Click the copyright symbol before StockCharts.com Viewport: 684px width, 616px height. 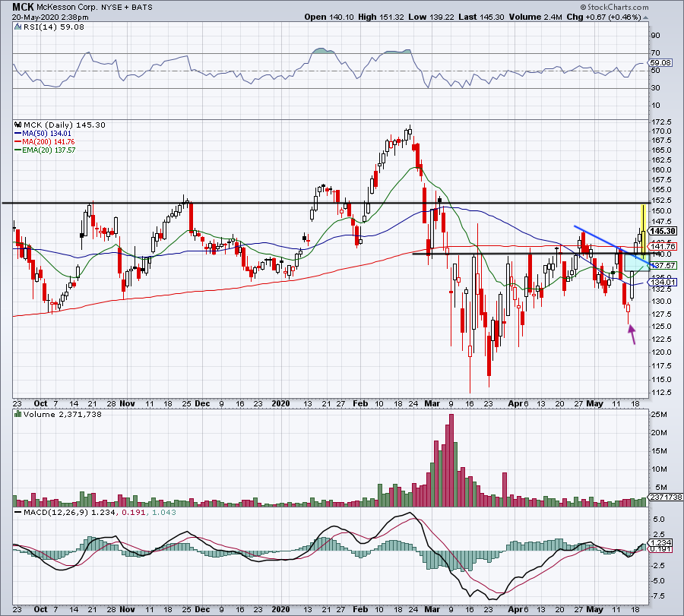pyautogui.click(x=583, y=7)
